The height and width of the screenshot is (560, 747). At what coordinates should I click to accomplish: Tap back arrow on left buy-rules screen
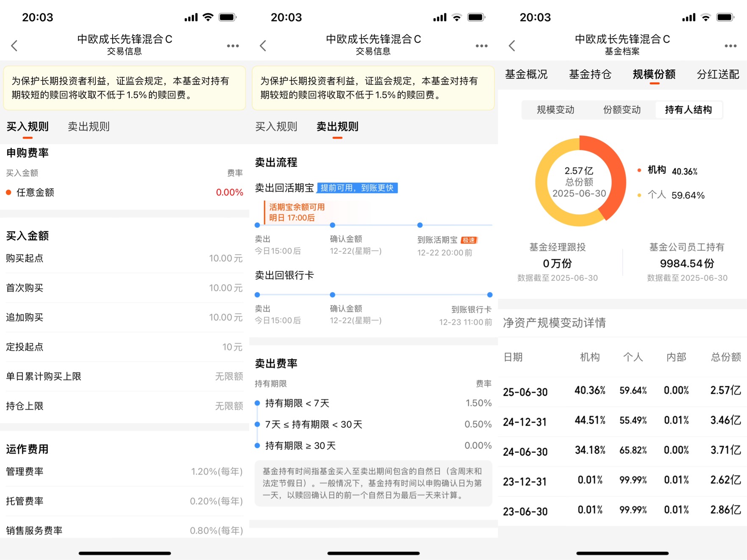(14, 45)
